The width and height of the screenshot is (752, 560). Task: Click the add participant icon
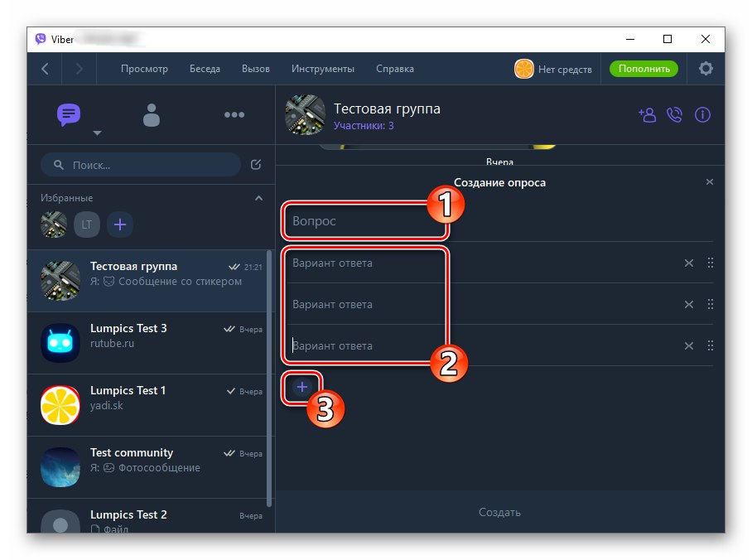[x=647, y=115]
